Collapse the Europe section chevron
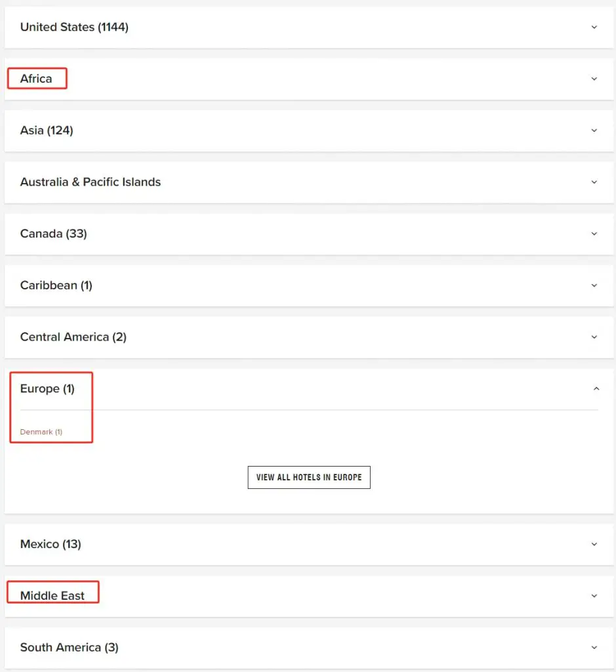This screenshot has width=616, height=672. [596, 388]
